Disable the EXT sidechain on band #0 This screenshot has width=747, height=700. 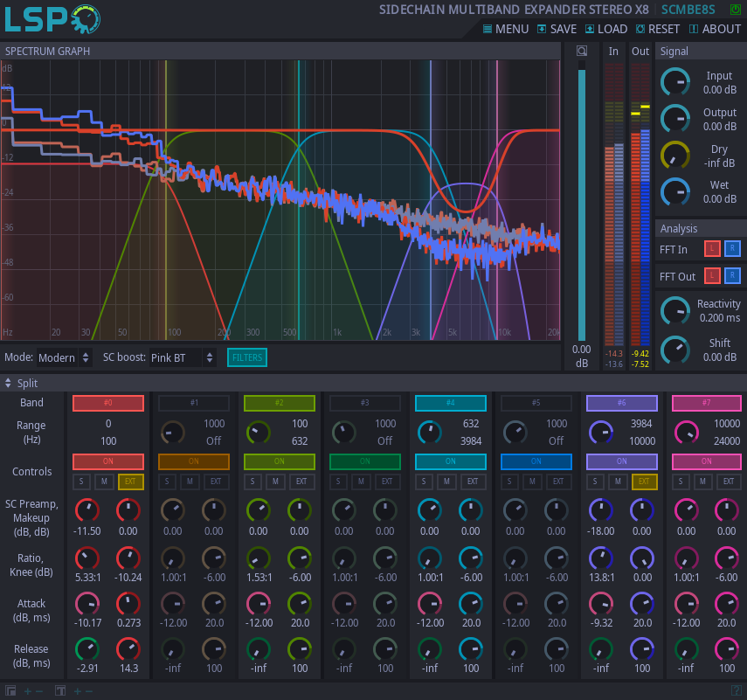coord(130,482)
